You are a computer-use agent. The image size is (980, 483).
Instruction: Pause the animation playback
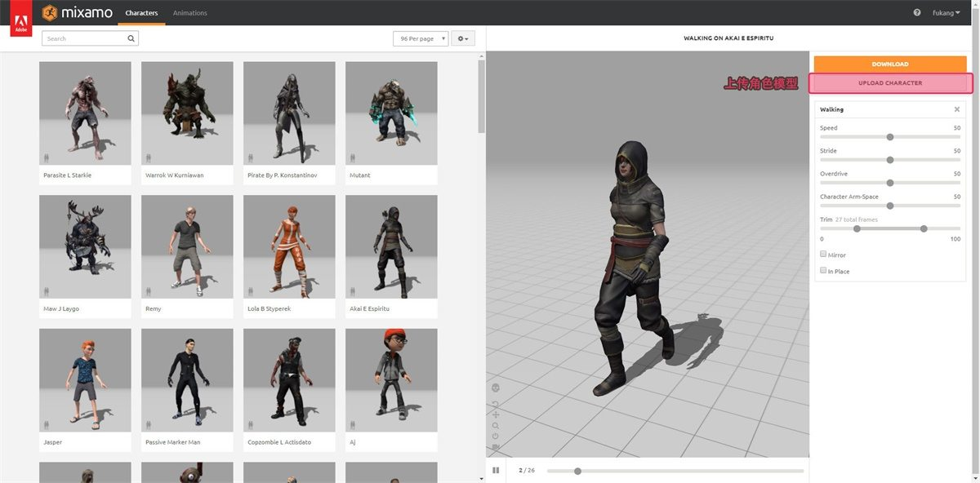496,470
